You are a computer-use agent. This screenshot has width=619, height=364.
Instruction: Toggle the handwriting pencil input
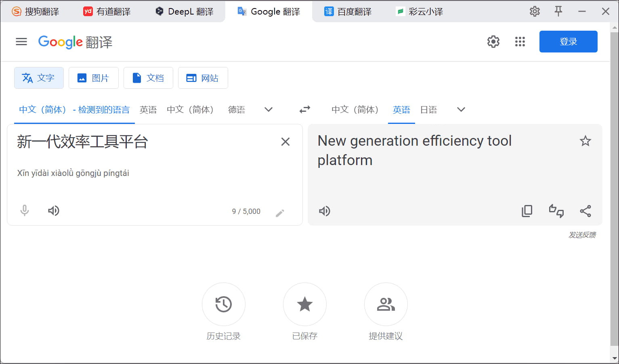pos(280,213)
